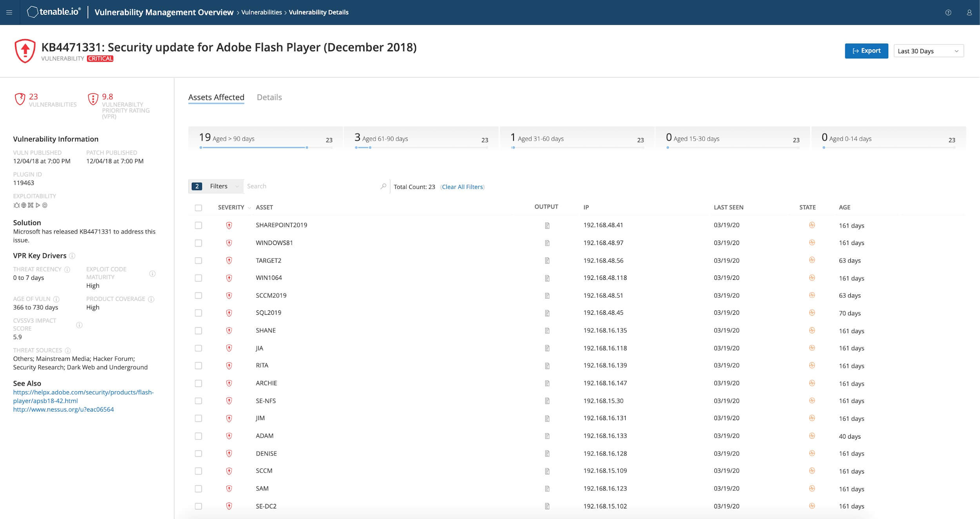Click state icon on TARGET2 row
The height and width of the screenshot is (519, 980).
[x=811, y=260]
